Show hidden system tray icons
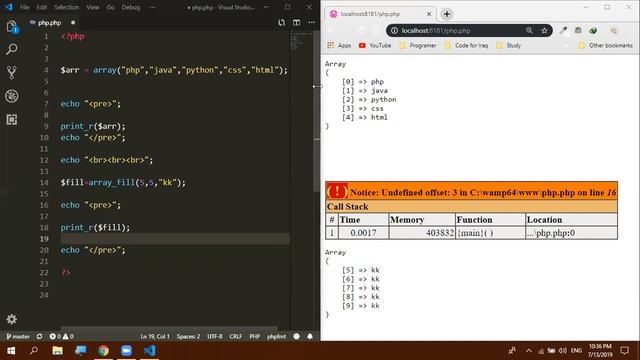 529,351
